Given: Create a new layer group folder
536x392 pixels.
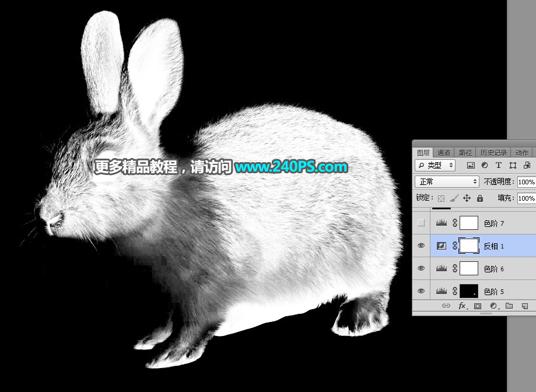Looking at the screenshot, I should click(509, 306).
